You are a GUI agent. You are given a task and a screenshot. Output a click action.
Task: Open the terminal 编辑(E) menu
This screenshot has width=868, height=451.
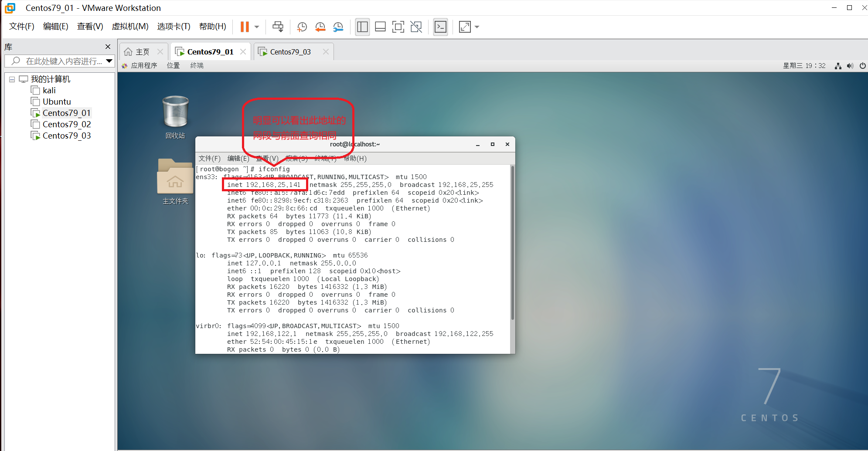(x=238, y=158)
